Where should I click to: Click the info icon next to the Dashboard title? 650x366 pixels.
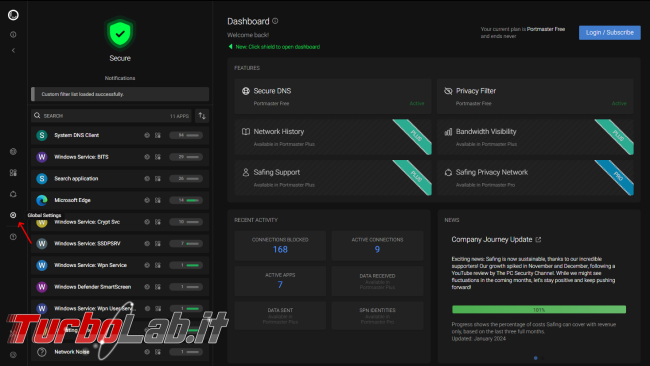pos(275,21)
